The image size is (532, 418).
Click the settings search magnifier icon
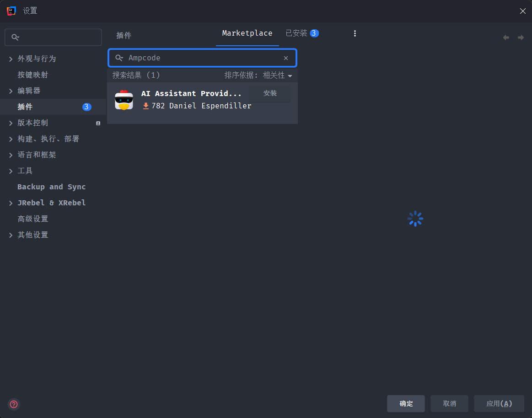pyautogui.click(x=15, y=38)
